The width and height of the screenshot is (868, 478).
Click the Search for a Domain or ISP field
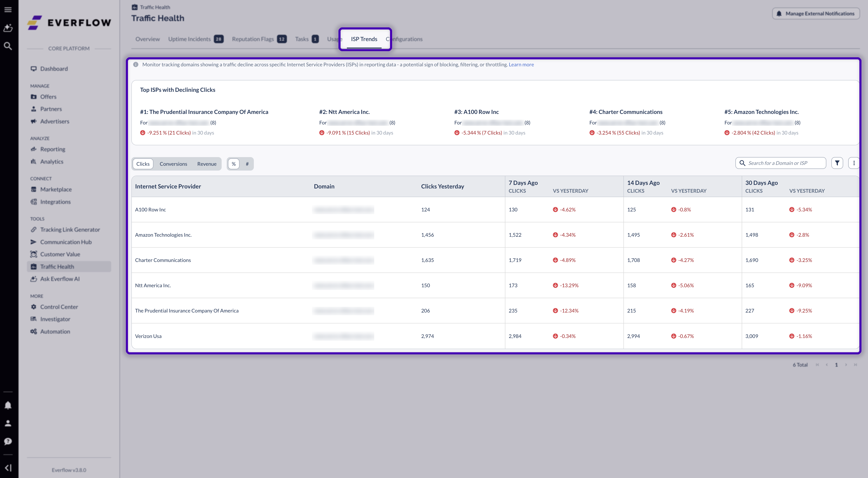coord(781,163)
